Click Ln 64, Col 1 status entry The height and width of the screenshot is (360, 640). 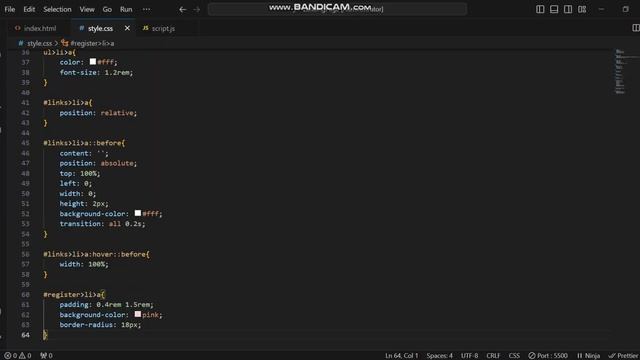pos(402,356)
